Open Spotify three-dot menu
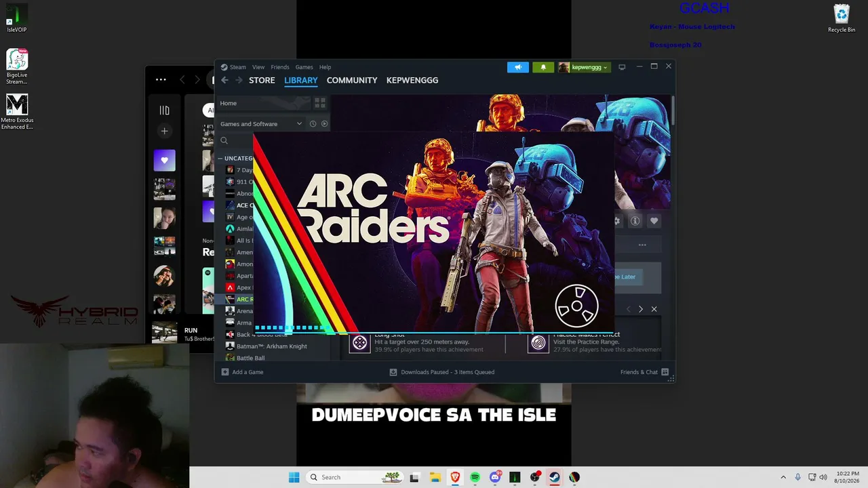The width and height of the screenshot is (868, 488). pyautogui.click(x=161, y=79)
